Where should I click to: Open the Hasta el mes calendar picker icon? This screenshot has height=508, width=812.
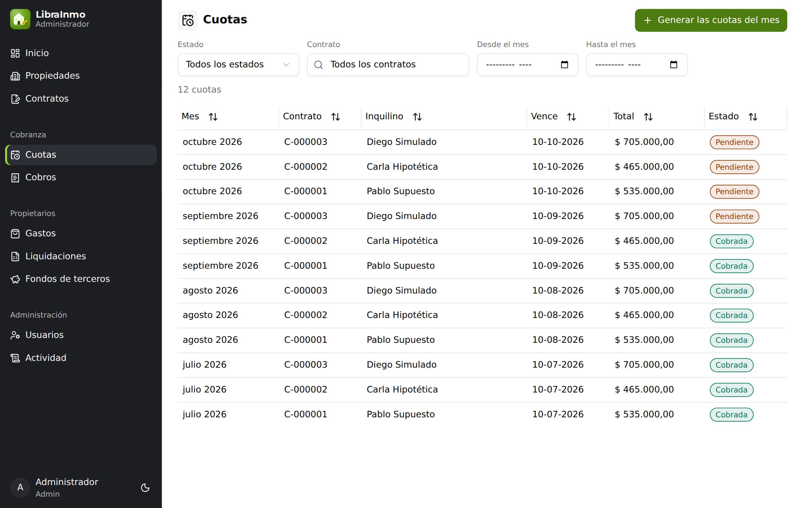(x=674, y=65)
